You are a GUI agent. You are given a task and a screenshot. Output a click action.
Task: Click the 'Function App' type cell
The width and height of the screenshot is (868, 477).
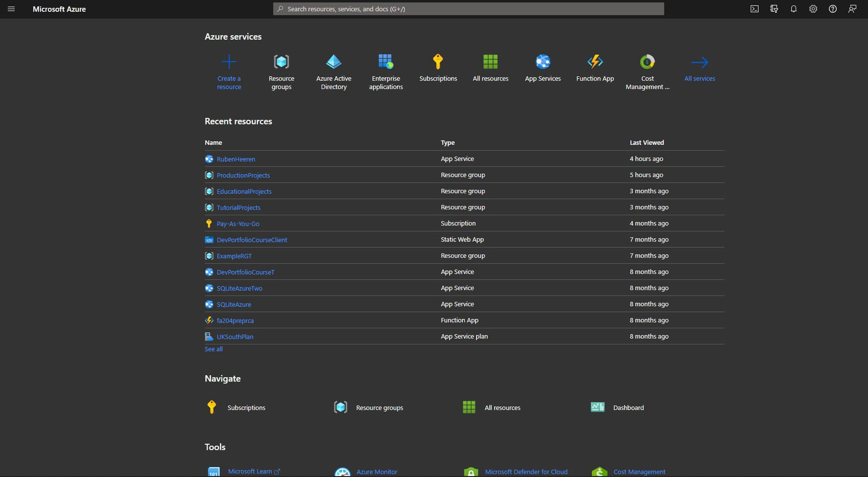(459, 320)
